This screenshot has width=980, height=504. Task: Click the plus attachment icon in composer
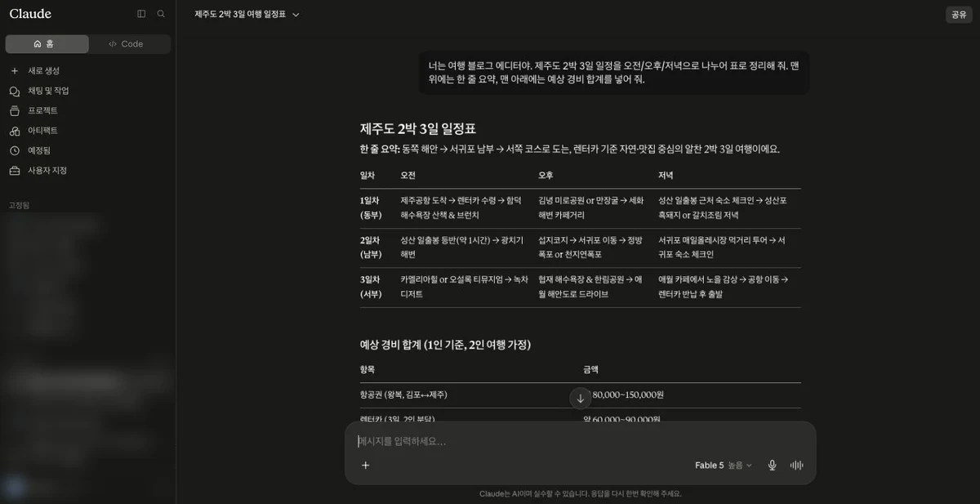click(x=365, y=465)
